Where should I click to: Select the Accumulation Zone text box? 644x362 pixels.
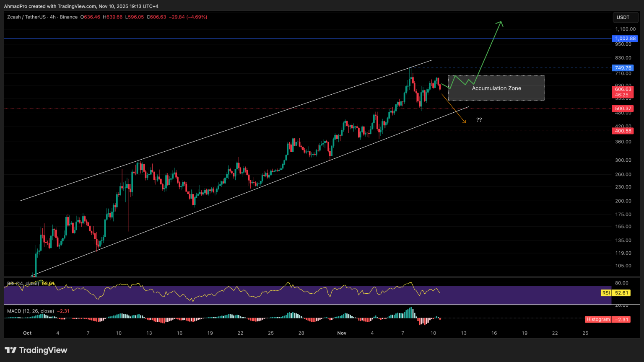click(x=496, y=88)
